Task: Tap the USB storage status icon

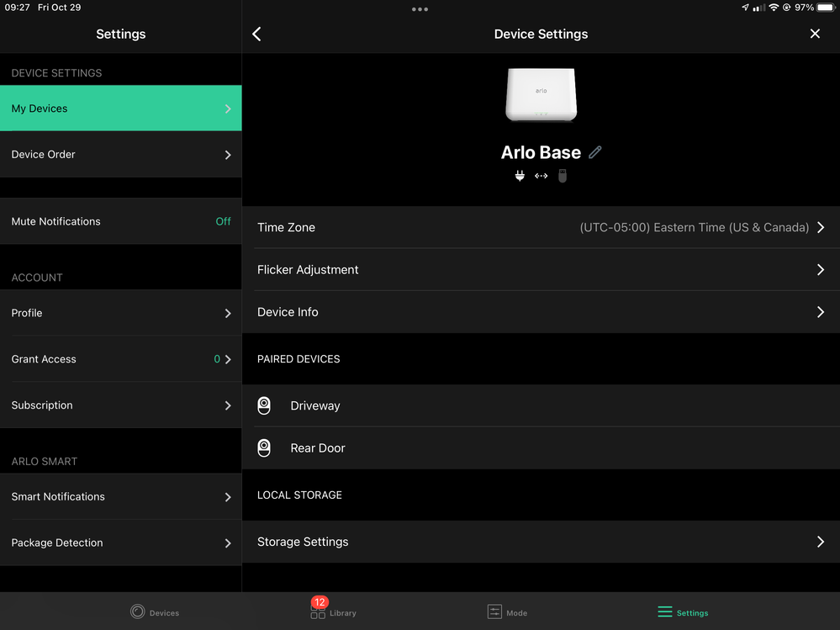Action: coord(562,176)
